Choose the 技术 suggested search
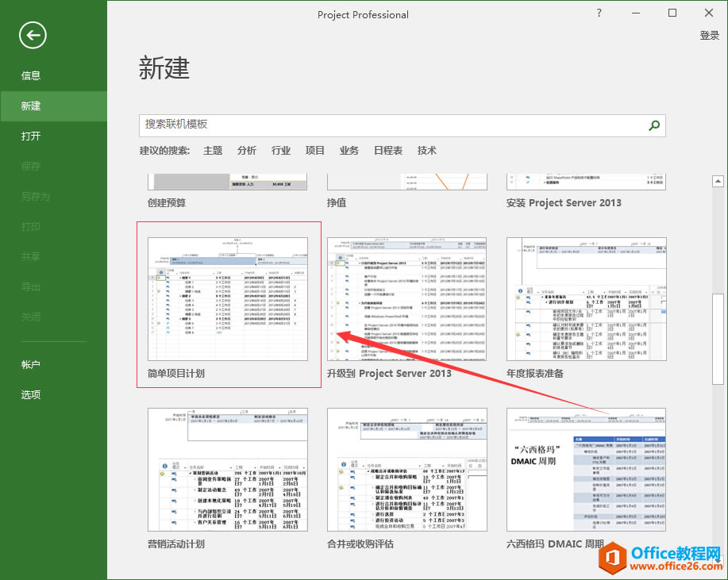 pos(426,150)
